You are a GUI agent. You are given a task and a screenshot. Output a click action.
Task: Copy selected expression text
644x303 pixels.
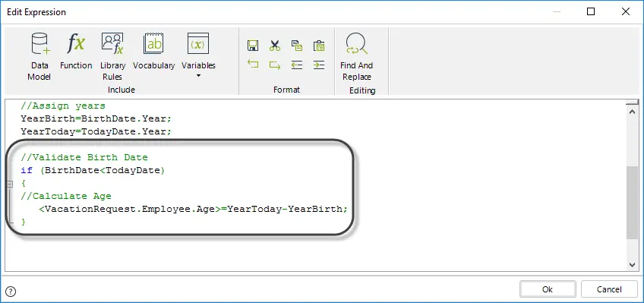coord(297,46)
